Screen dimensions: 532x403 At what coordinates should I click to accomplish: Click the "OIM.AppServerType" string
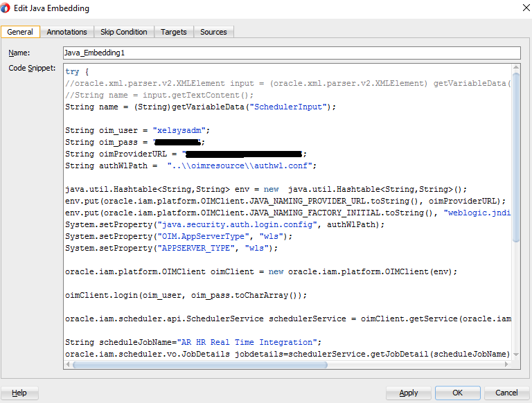[204, 236]
